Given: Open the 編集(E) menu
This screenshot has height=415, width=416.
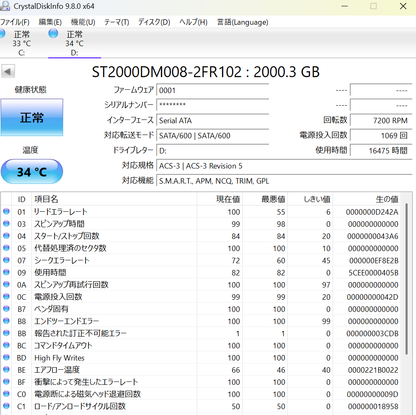Looking at the screenshot, I should point(50,22).
